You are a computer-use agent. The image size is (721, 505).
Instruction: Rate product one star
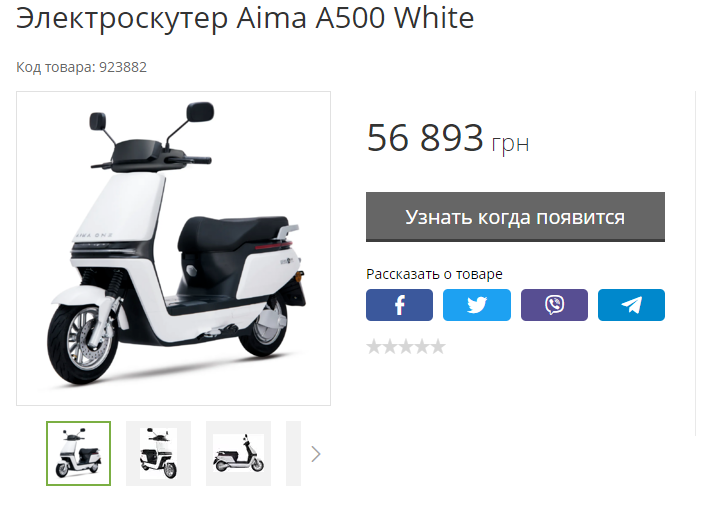(374, 346)
